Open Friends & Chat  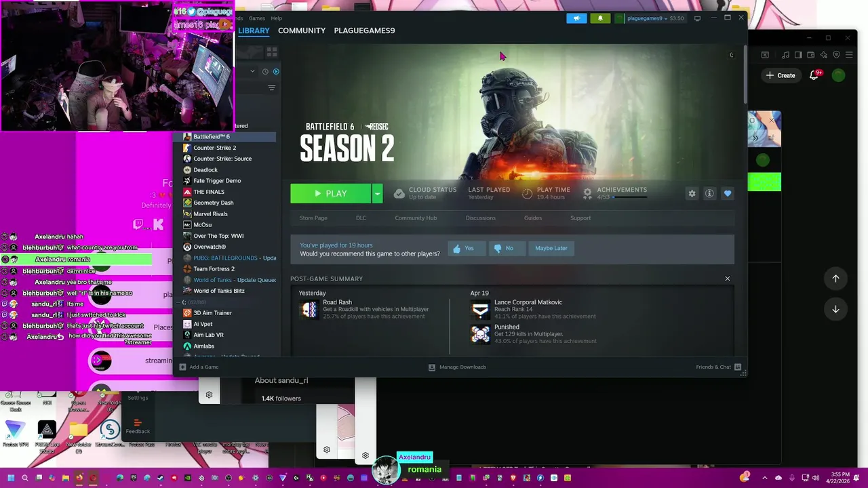tap(718, 367)
